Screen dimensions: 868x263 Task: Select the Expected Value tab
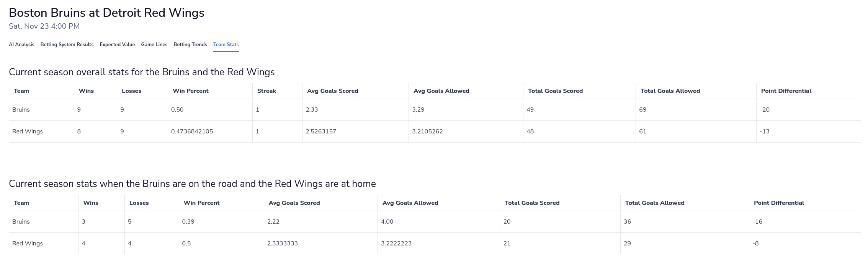point(117,45)
